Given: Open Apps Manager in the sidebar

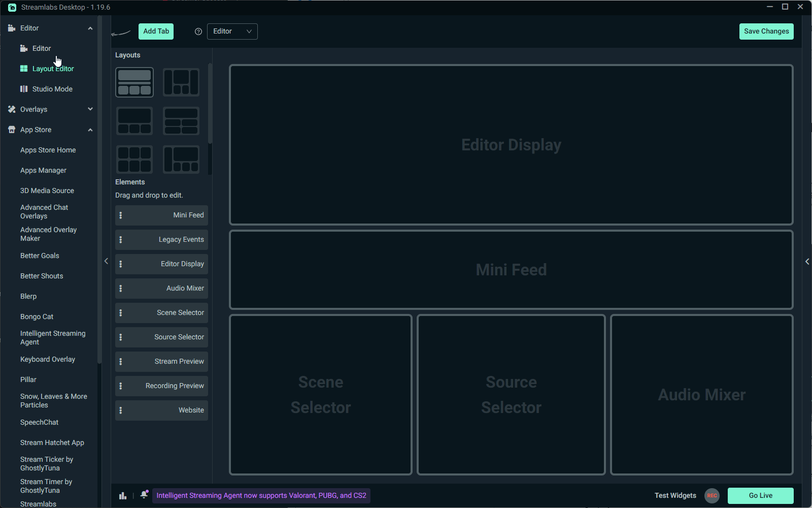Looking at the screenshot, I should [43, 170].
